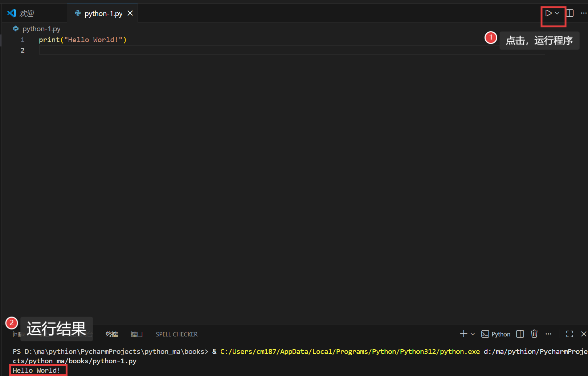
Task: Open editor More Actions ellipsis at top right
Action: (x=583, y=13)
